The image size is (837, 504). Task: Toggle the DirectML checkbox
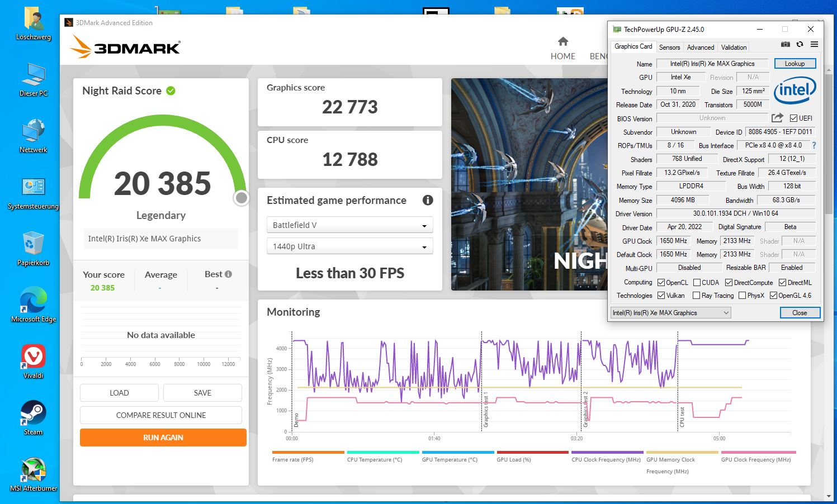(782, 283)
